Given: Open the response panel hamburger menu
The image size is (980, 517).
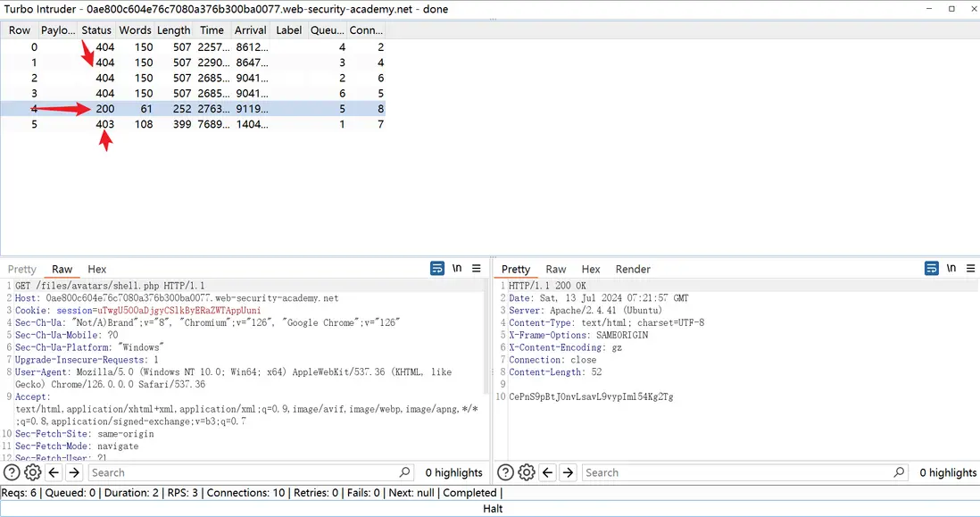Looking at the screenshot, I should pyautogui.click(x=970, y=269).
